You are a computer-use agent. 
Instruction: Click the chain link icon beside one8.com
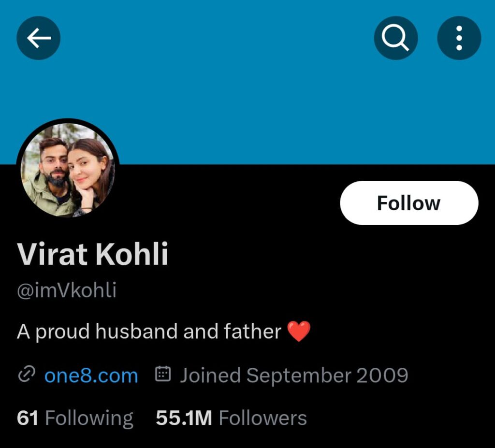[27, 375]
